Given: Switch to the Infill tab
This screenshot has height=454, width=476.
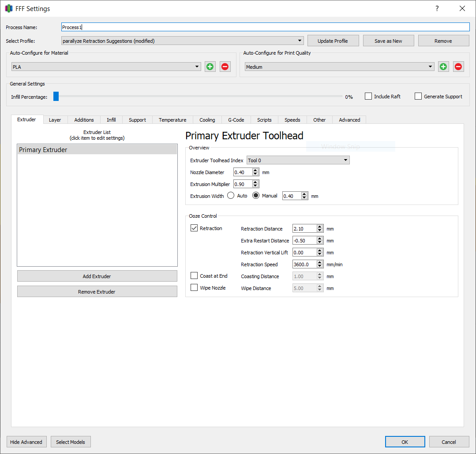Looking at the screenshot, I should [x=112, y=120].
